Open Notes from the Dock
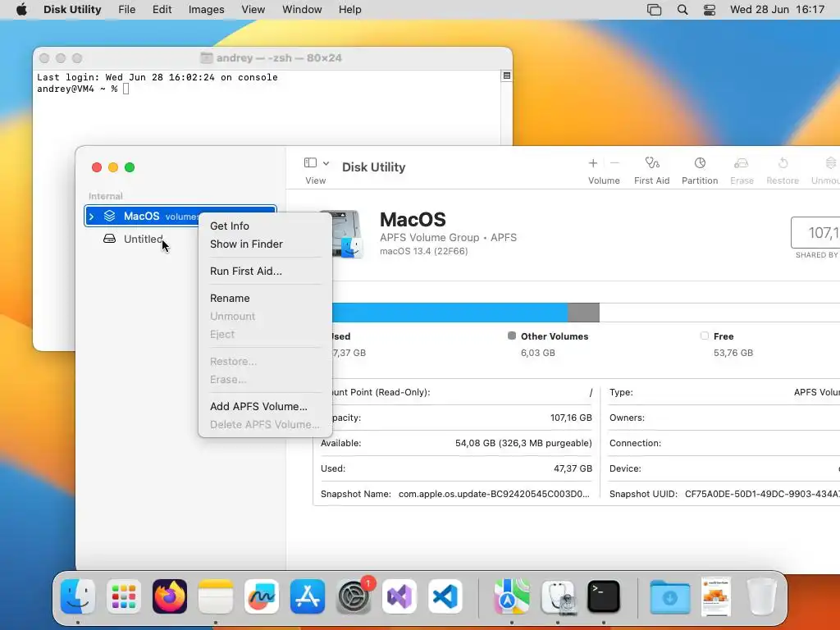 tap(216, 596)
